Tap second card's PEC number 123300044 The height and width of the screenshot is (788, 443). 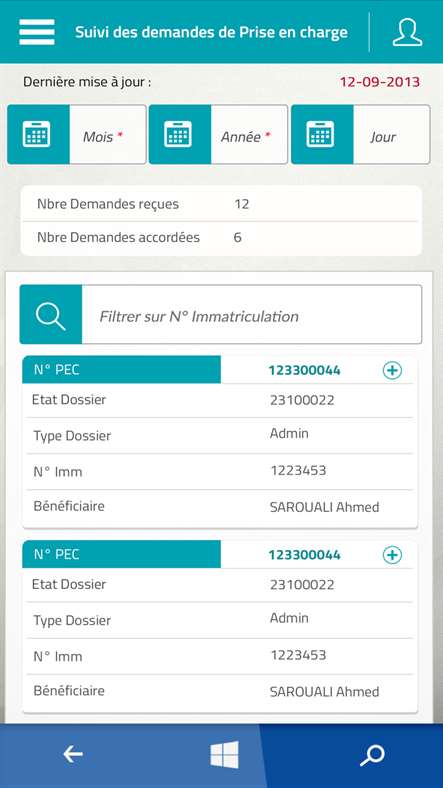click(x=304, y=555)
